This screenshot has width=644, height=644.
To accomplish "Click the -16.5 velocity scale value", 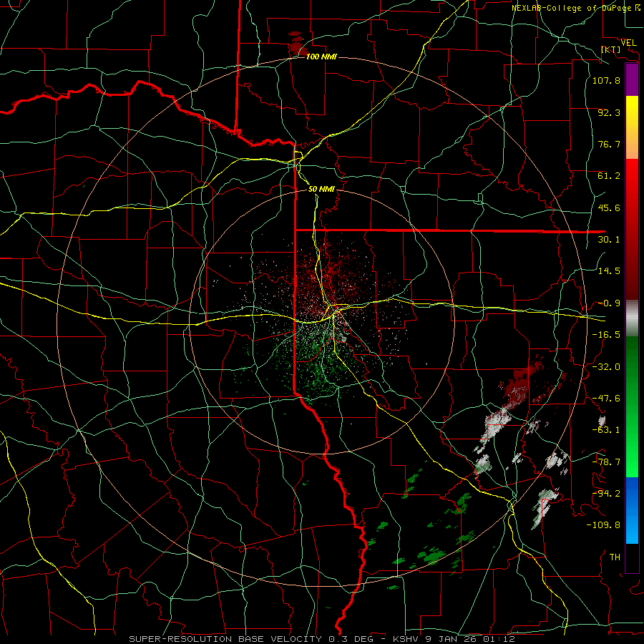I will pos(606,335).
